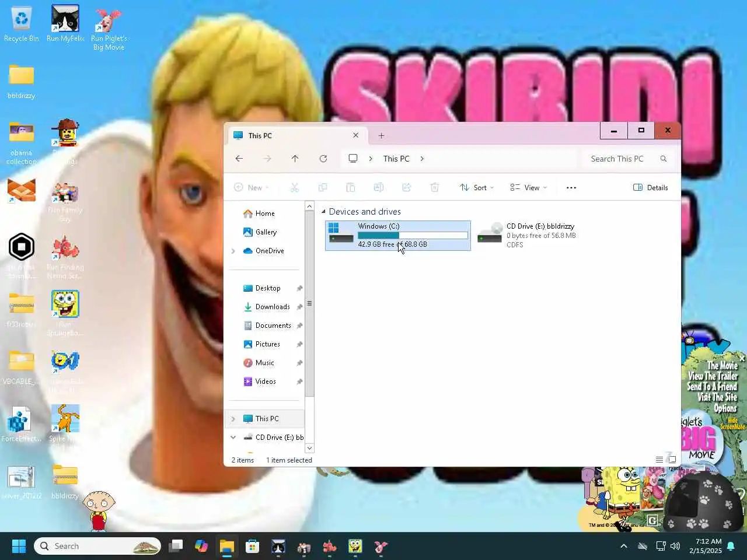
Task: Close the This PC tab
Action: (356, 135)
